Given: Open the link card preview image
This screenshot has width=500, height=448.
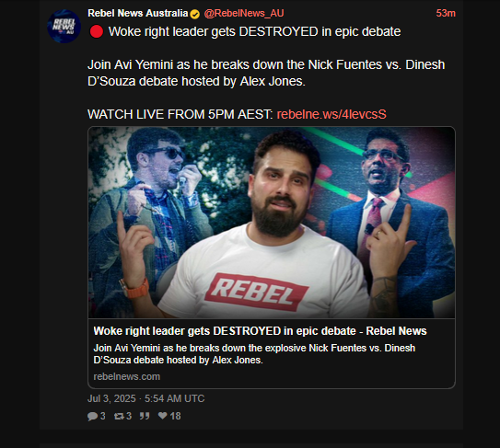Looking at the screenshot, I should pos(272,223).
